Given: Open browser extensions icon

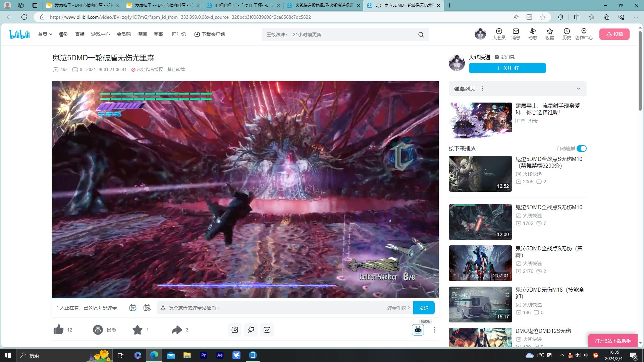Looking at the screenshot, I should coord(560,17).
